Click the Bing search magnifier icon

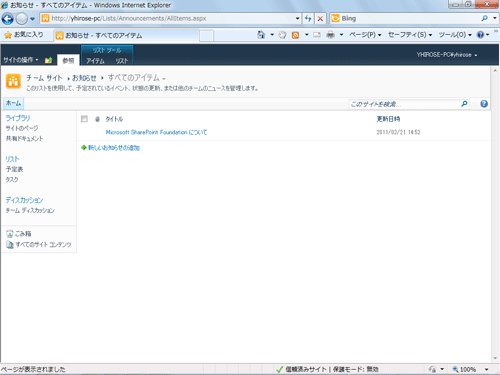(484, 18)
